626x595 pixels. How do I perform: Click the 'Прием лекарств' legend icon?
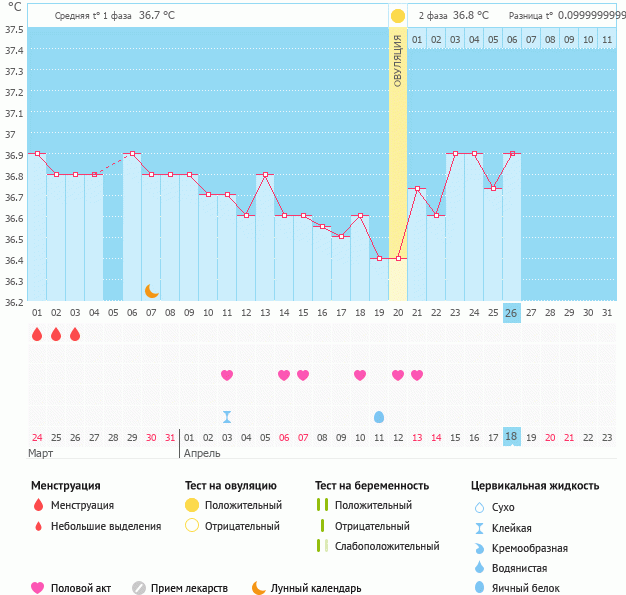(139, 588)
